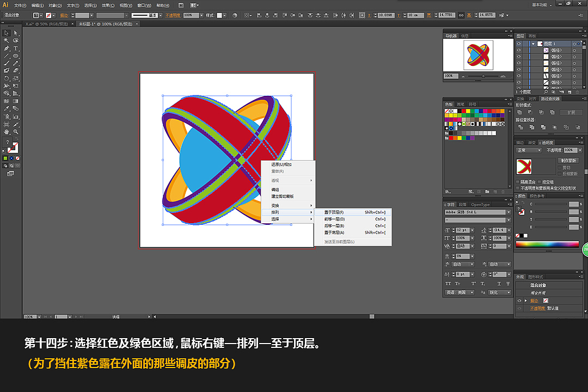The image size is (588, 392).
Task: Click the Unite shape mode icon in Pathfinder
Action: coord(519,112)
